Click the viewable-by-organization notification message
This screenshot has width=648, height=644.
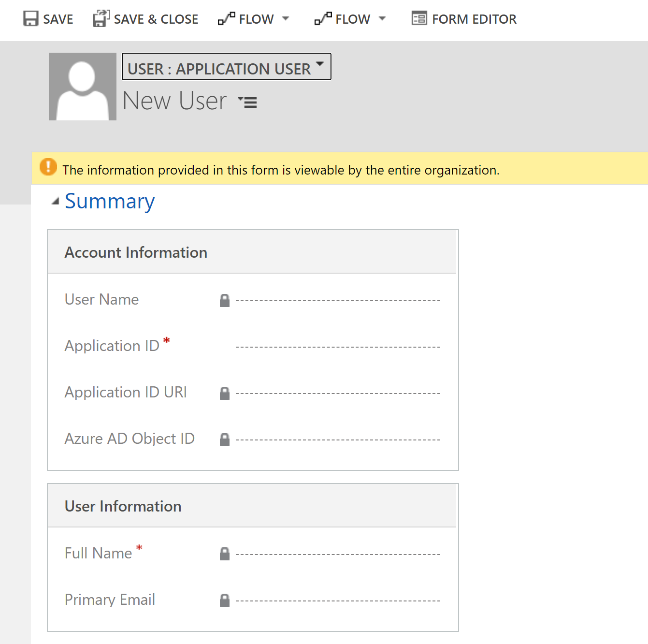pos(281,170)
